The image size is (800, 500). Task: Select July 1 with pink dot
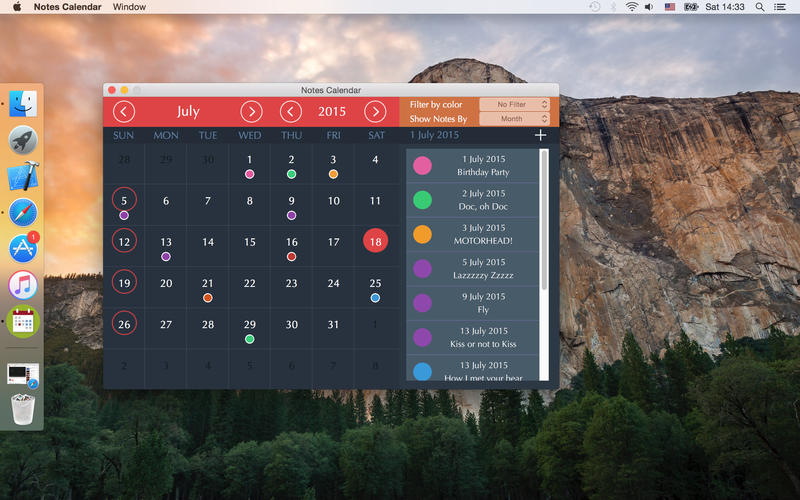pos(249,164)
